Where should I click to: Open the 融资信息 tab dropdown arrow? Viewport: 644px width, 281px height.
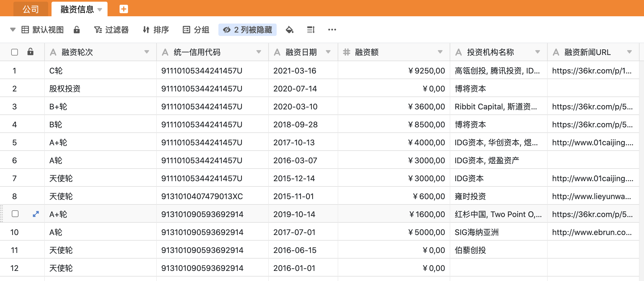[x=99, y=9]
